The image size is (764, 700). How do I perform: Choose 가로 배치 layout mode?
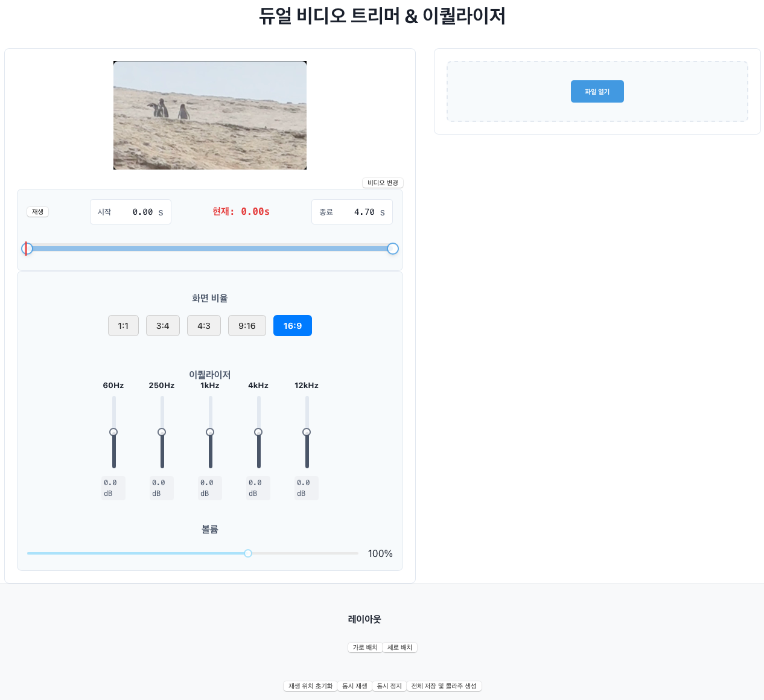[364, 647]
